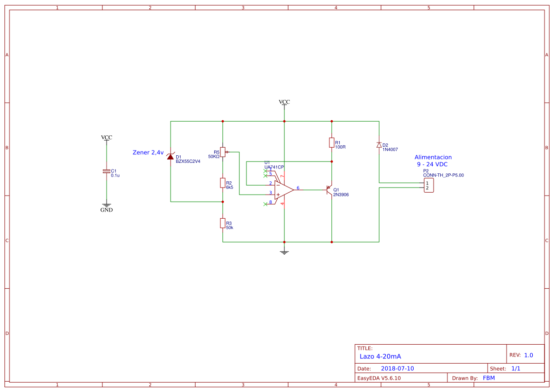Click the no-connect flag on op-amp pin 8
This screenshot has width=554, height=392.
pyautogui.click(x=265, y=205)
